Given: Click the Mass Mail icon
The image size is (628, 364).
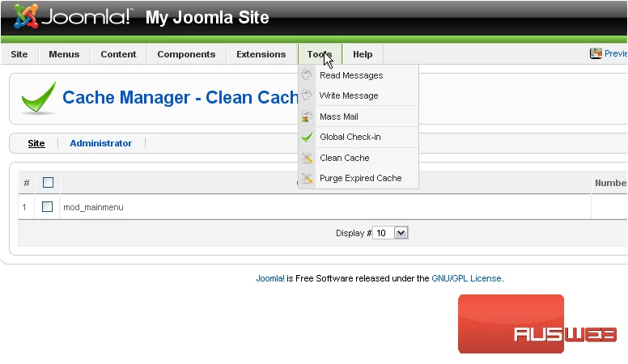Looking at the screenshot, I should coord(307,116).
